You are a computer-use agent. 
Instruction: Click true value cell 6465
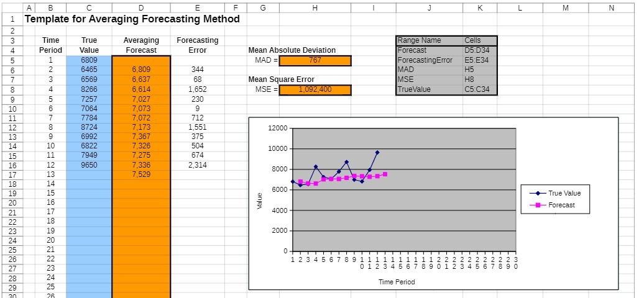pyautogui.click(x=89, y=70)
